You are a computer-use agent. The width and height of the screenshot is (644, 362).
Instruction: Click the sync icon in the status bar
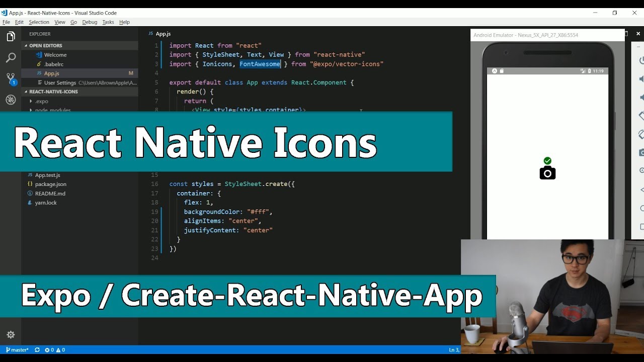pos(37,349)
